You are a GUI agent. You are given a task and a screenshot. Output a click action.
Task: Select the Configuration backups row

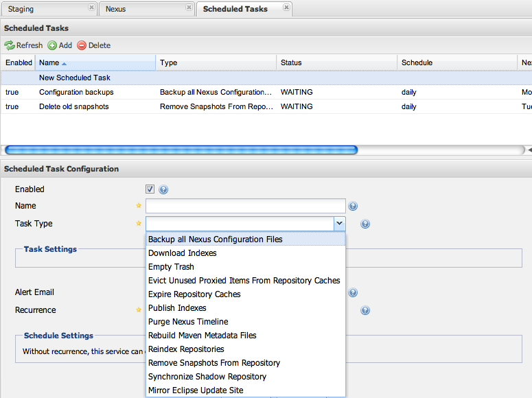coord(266,92)
